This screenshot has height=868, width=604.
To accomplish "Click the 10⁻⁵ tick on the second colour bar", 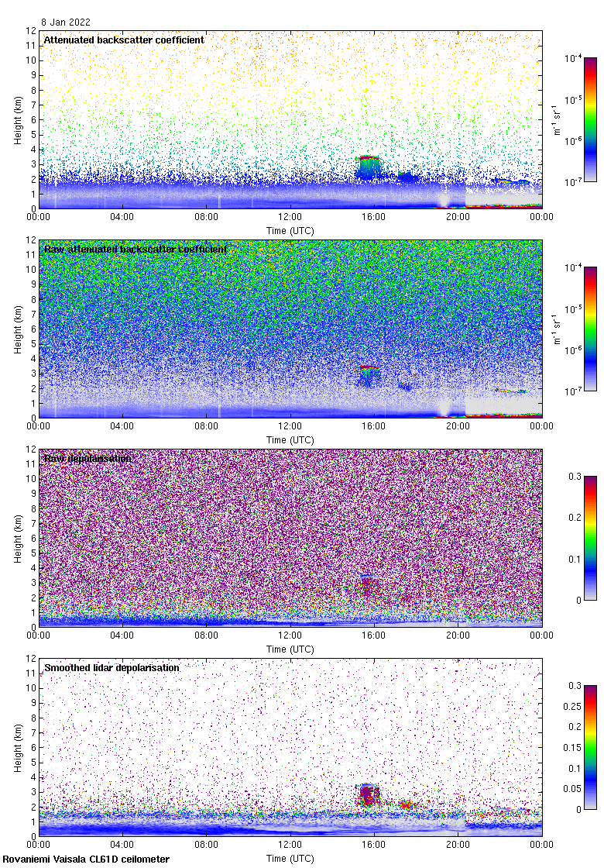I will click(x=572, y=309).
